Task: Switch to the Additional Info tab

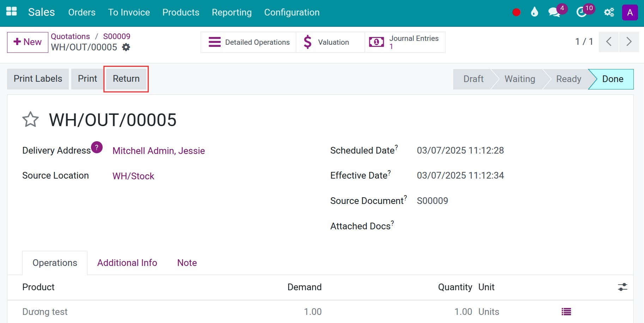Action: click(127, 263)
